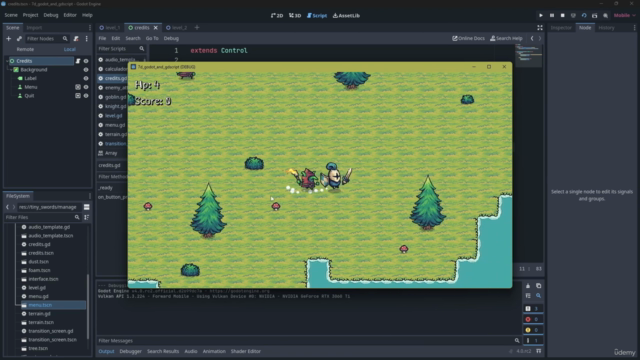Go to previous edited script arrow
The height and width of the screenshot is (360, 640).
(x=532, y=38)
